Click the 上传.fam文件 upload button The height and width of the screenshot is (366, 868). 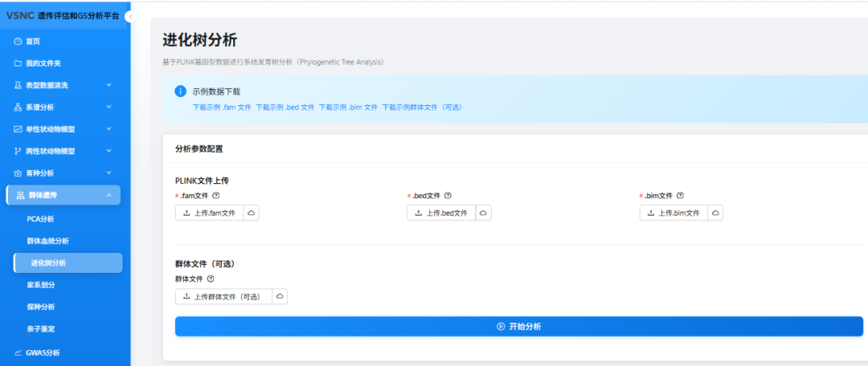pyautogui.click(x=209, y=213)
